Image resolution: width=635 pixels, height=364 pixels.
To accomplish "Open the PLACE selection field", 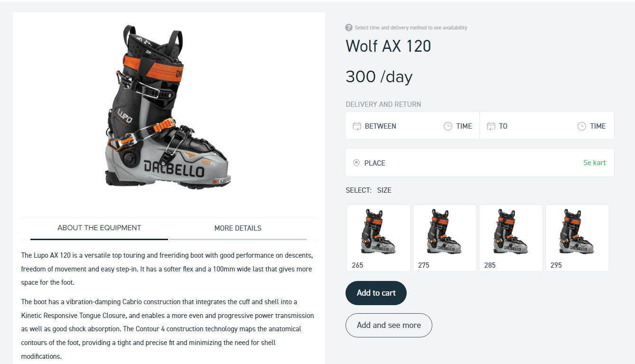I will 480,163.
